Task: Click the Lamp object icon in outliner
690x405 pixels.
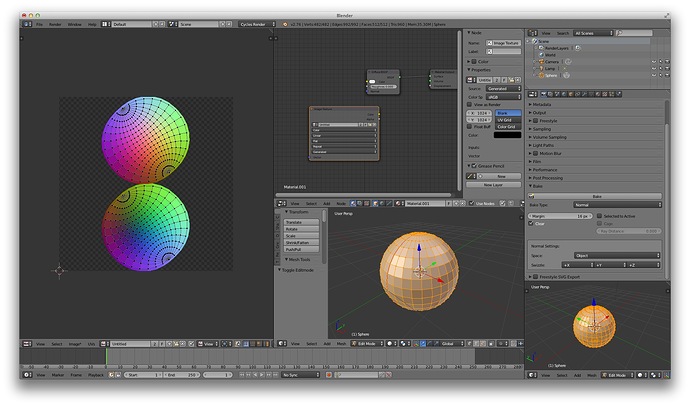Action: (x=541, y=69)
